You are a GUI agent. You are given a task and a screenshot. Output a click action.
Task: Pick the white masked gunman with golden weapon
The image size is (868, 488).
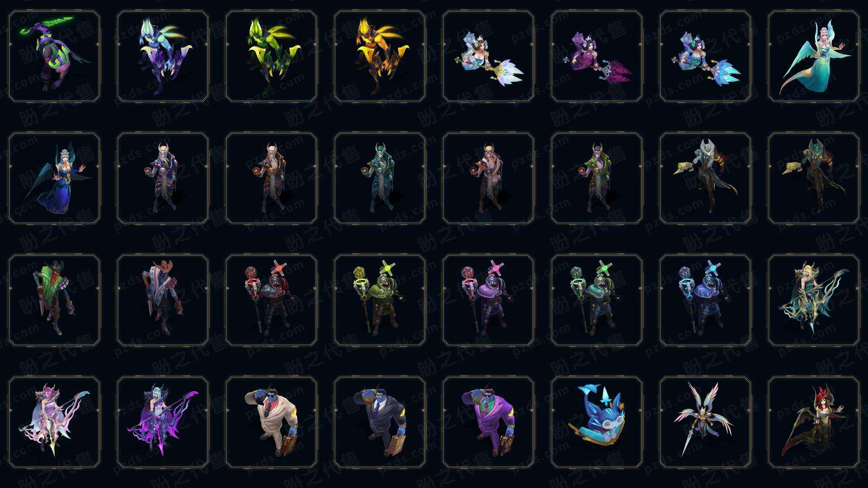pos(705,178)
